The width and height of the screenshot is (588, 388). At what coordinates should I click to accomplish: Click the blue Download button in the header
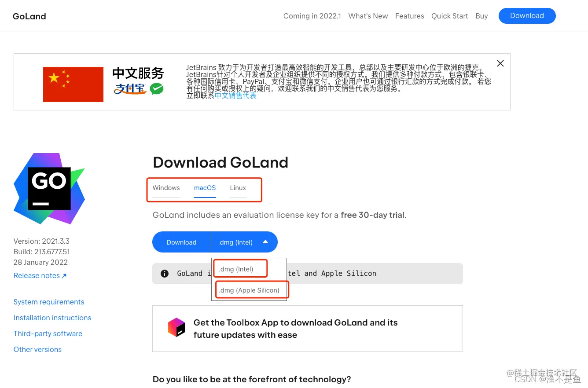527,15
